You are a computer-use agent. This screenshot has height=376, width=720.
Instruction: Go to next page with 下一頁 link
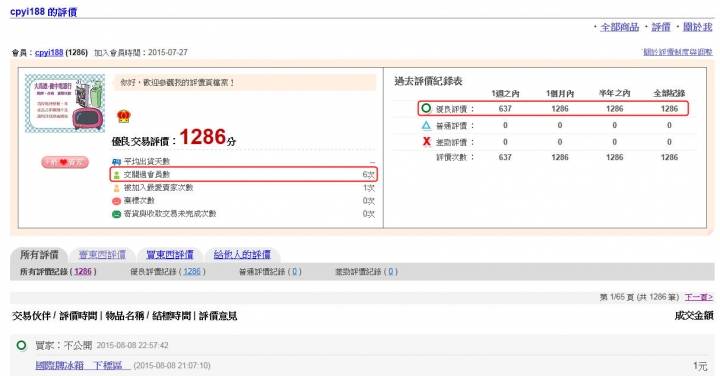pyautogui.click(x=698, y=297)
